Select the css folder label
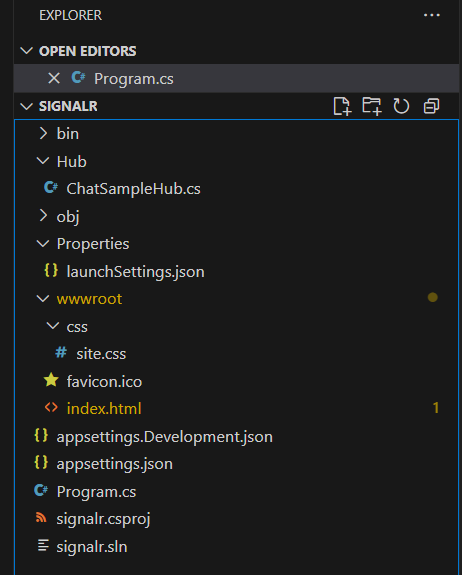Viewport: 462px width, 575px height. [x=77, y=327]
